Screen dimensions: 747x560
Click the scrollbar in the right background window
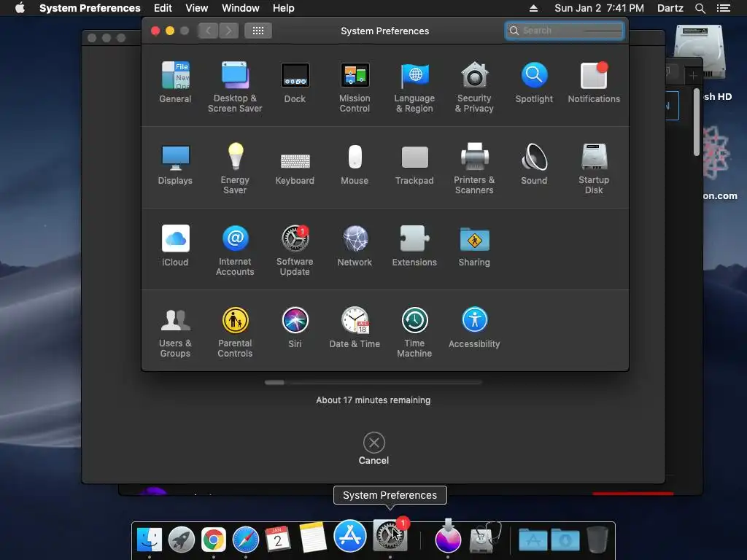tap(697, 122)
